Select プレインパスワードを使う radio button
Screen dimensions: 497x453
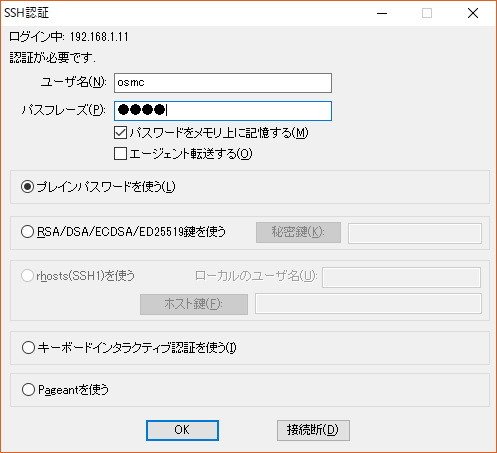coord(27,187)
